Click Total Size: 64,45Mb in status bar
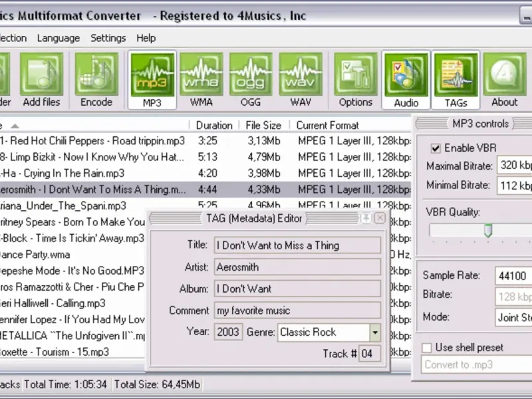 [x=157, y=384]
